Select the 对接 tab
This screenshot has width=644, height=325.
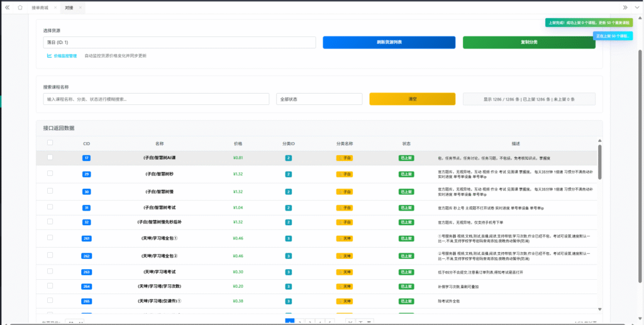(x=69, y=8)
